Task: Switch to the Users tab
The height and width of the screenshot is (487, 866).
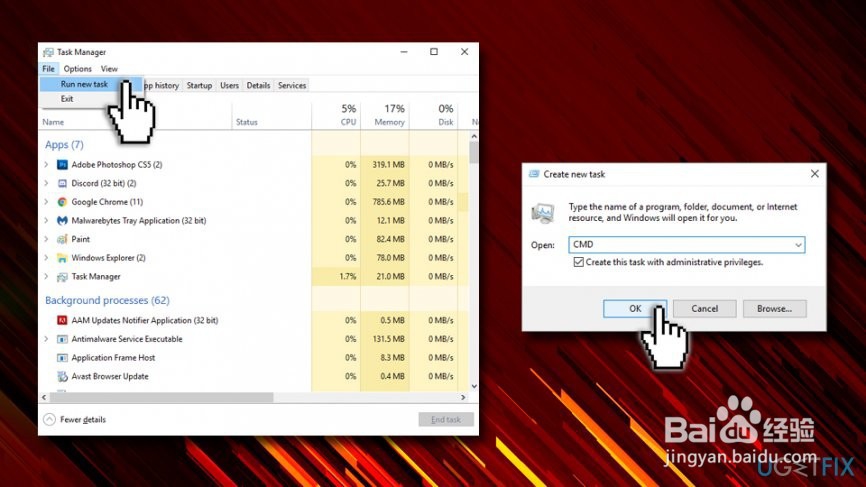Action: click(x=229, y=86)
